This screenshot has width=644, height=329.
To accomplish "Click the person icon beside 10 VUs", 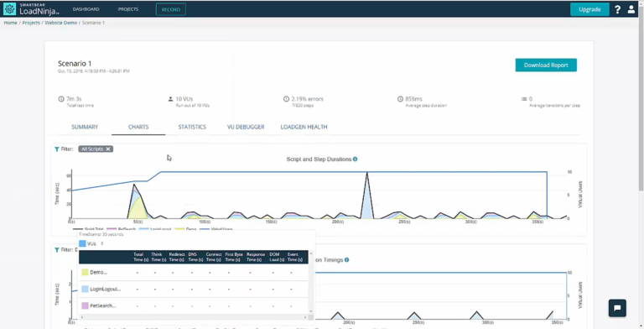I will pos(170,99).
